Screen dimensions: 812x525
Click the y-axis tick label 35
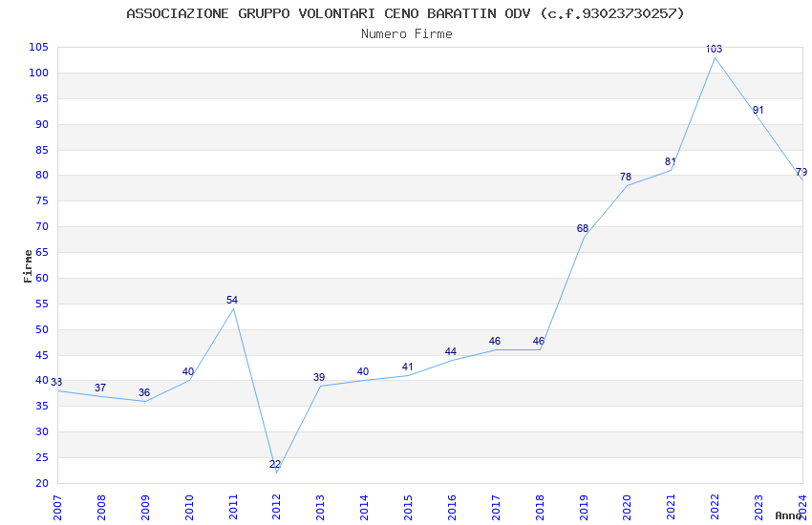pyautogui.click(x=42, y=406)
